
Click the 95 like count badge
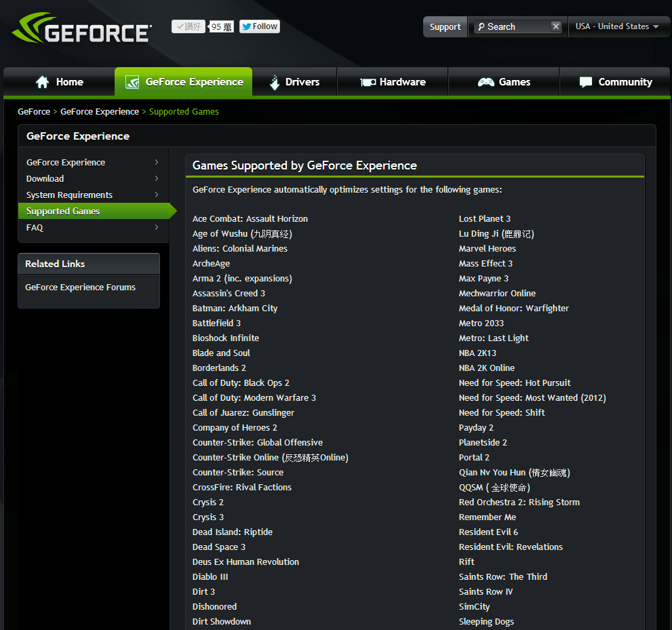click(222, 26)
